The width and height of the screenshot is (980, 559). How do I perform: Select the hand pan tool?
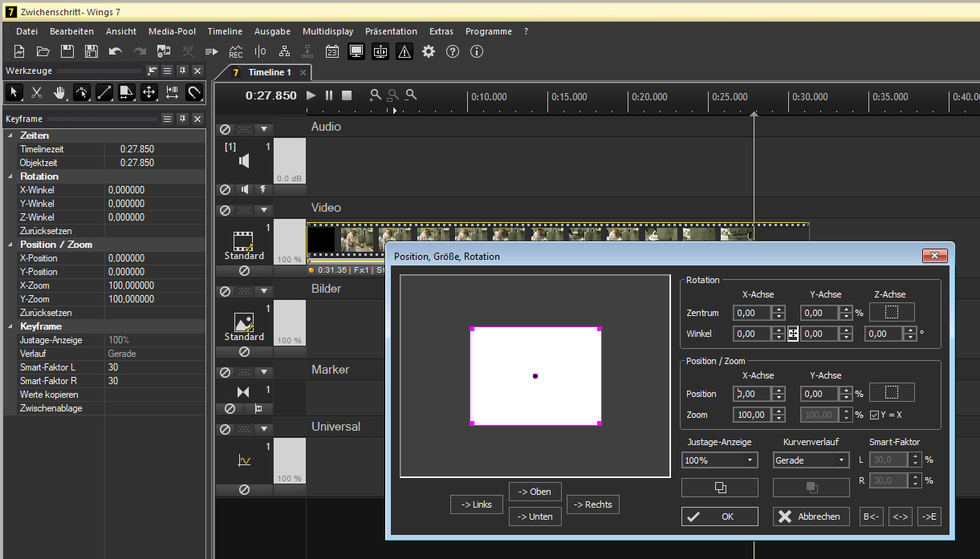click(59, 92)
